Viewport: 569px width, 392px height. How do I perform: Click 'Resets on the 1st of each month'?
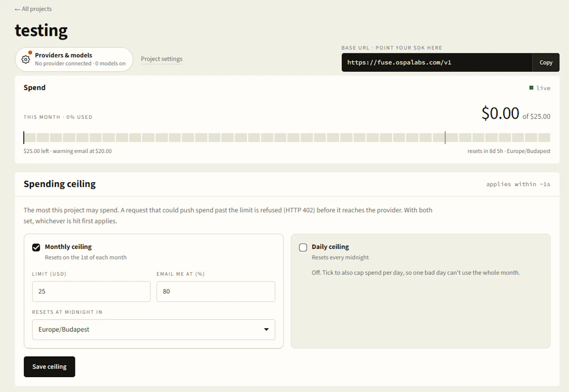click(86, 257)
